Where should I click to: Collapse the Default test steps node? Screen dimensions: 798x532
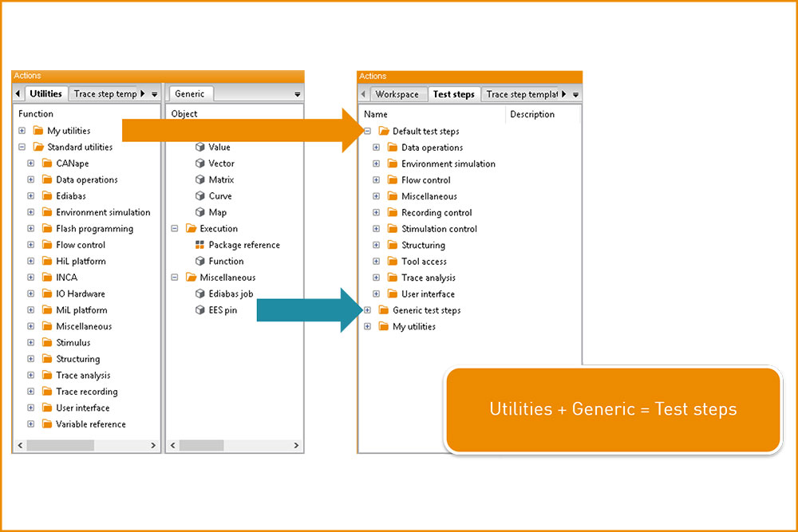click(367, 132)
